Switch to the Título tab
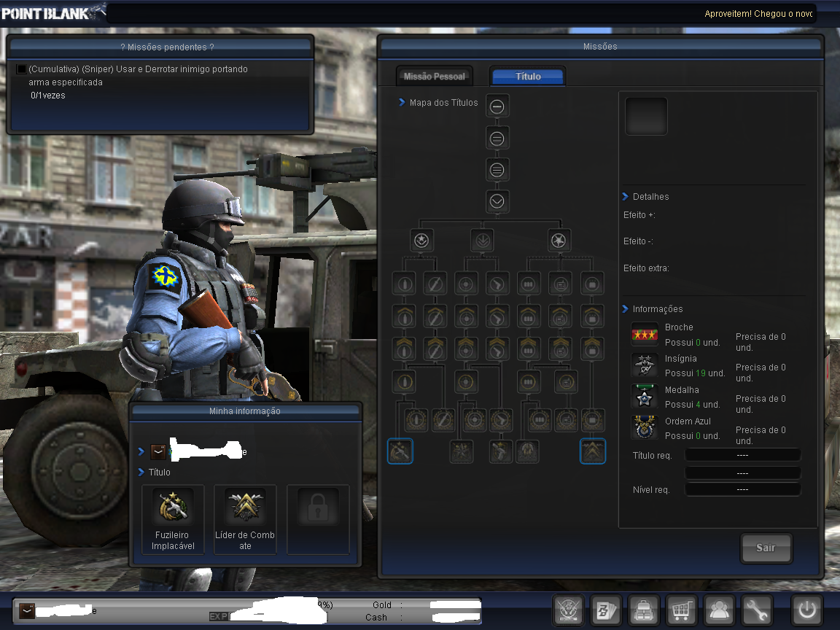 tap(528, 76)
